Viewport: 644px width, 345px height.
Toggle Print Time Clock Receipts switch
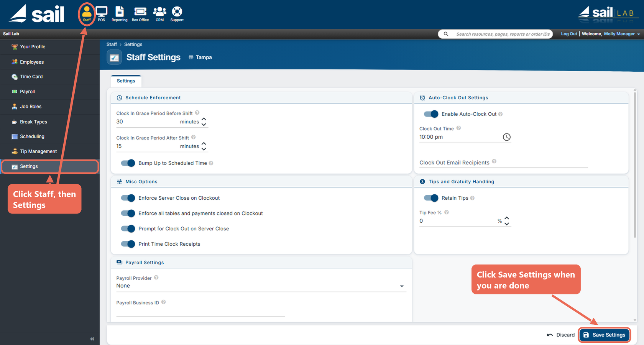coord(128,244)
